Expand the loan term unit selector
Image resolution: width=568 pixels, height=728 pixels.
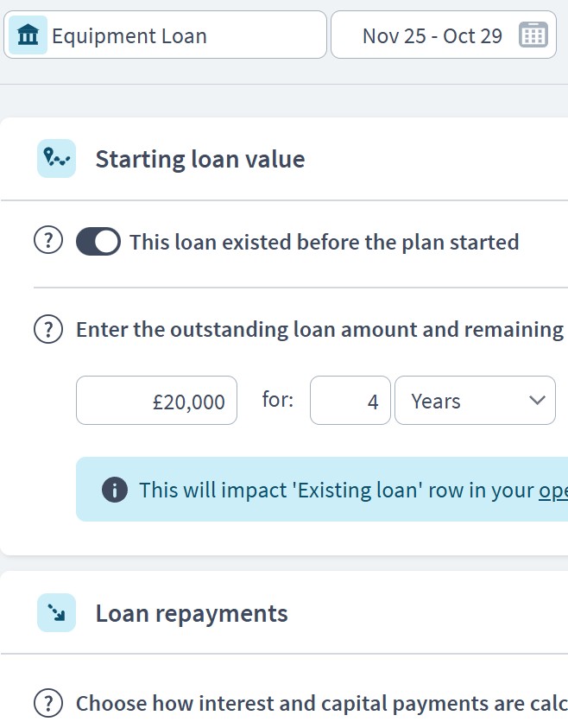(476, 400)
